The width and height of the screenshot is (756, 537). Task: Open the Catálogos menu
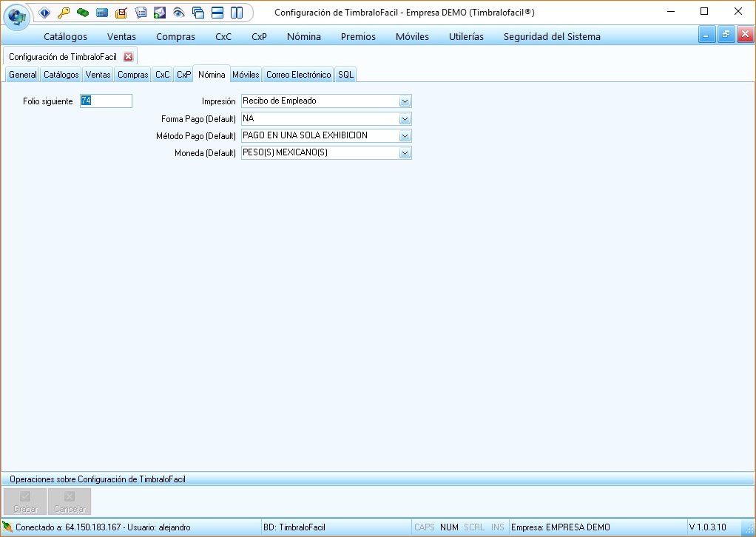point(66,37)
